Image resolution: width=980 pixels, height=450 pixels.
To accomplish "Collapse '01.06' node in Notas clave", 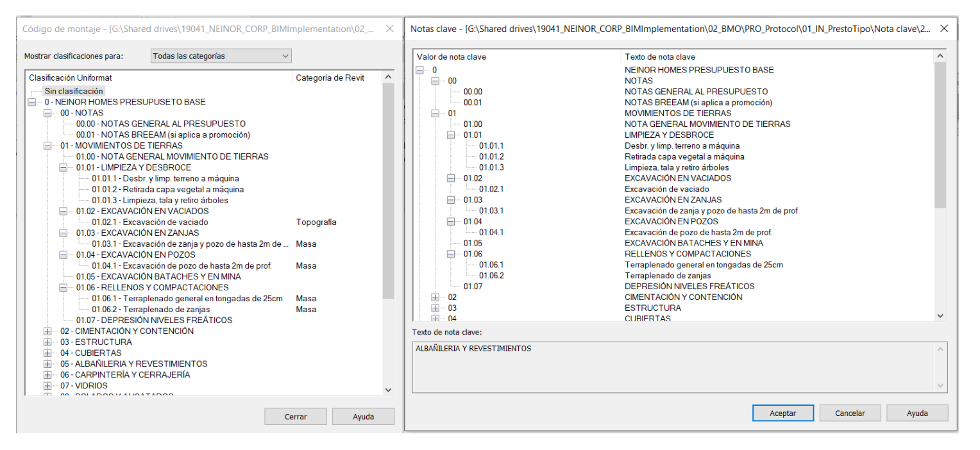I will click(451, 255).
